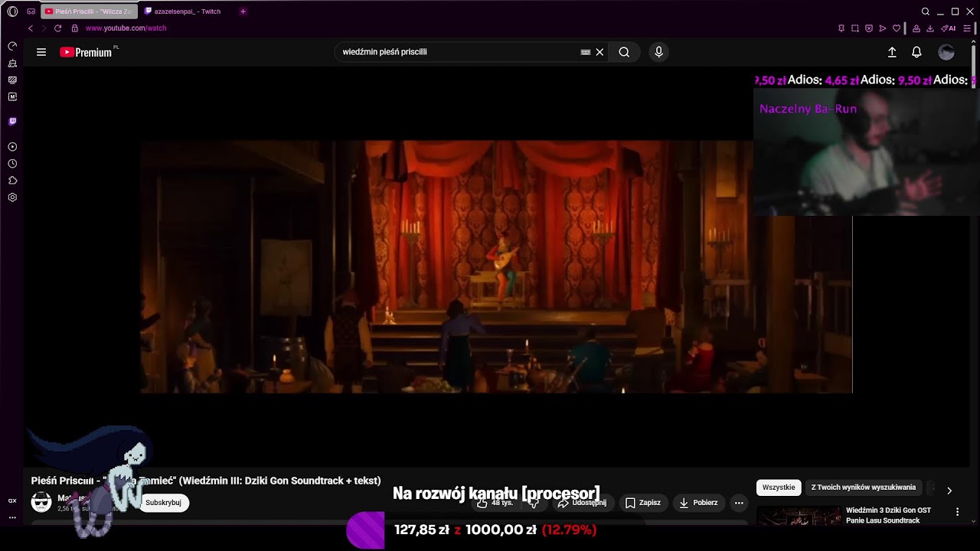Open options menu for Panie Lasu video
This screenshot has width=980, height=551.
click(957, 511)
